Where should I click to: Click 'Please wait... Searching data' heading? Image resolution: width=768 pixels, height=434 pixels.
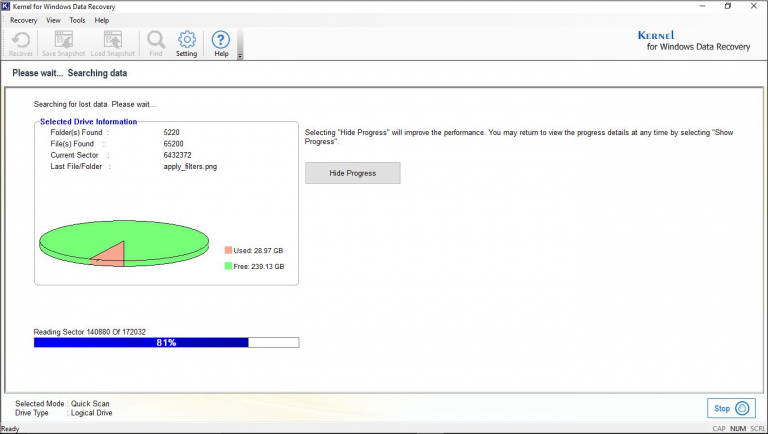(70, 73)
